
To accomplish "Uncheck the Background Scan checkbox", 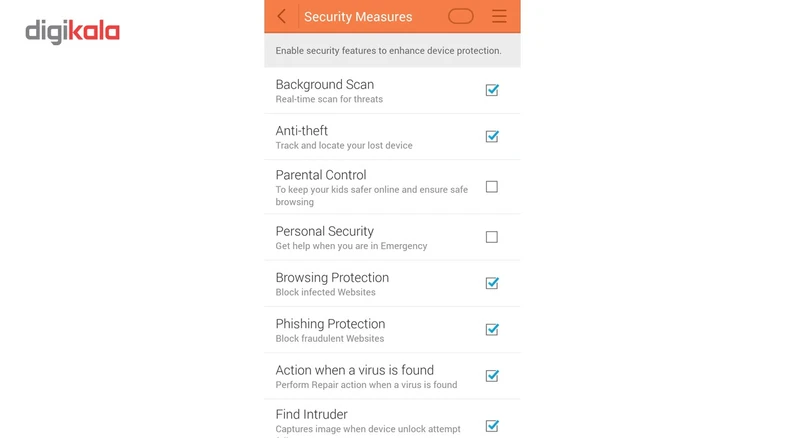I will coord(492,90).
